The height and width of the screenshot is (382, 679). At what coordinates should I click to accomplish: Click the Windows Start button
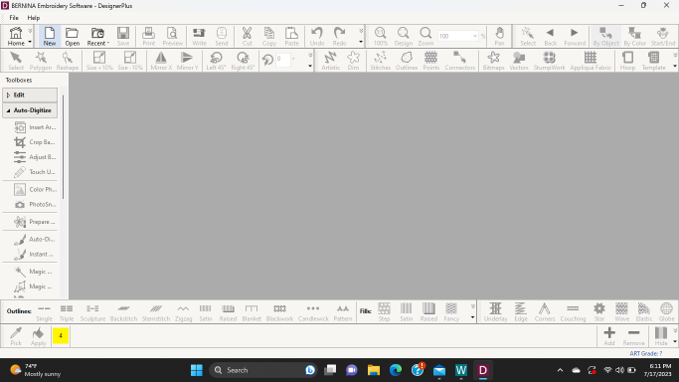[197, 370]
